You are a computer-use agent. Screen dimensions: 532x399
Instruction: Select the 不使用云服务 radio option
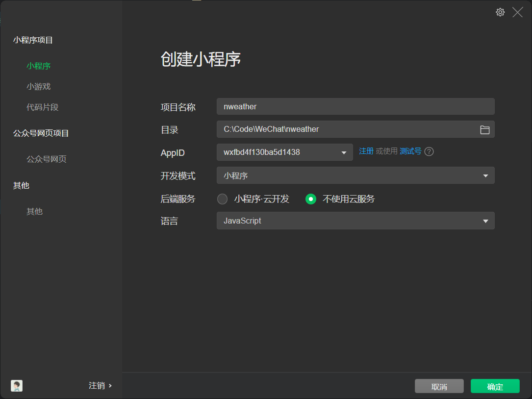(x=311, y=199)
